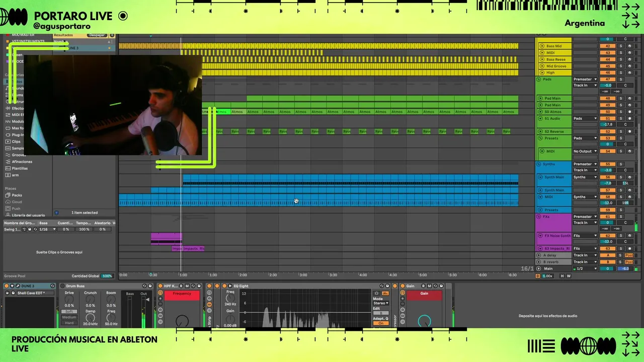Solo the FXs group track (61)
Image resolution: width=644 pixels, height=362 pixels.
click(621, 217)
